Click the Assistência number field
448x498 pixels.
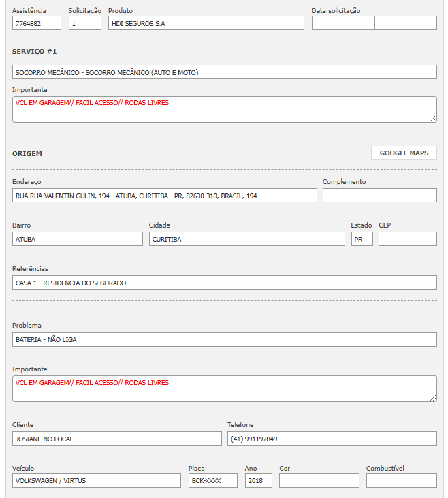37,23
